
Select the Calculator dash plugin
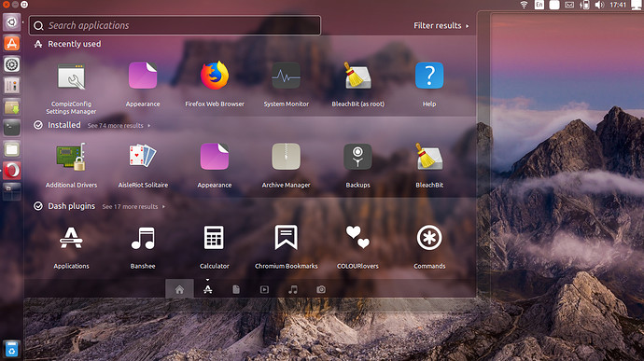click(x=215, y=247)
